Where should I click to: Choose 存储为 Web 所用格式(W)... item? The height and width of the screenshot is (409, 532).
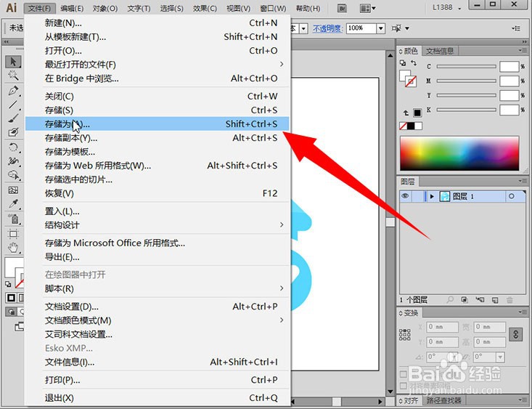pyautogui.click(x=157, y=166)
